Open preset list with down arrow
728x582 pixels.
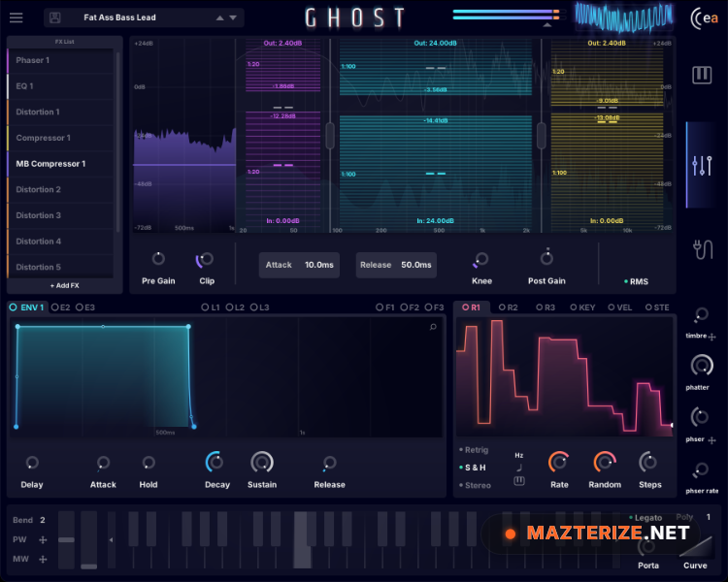(233, 17)
